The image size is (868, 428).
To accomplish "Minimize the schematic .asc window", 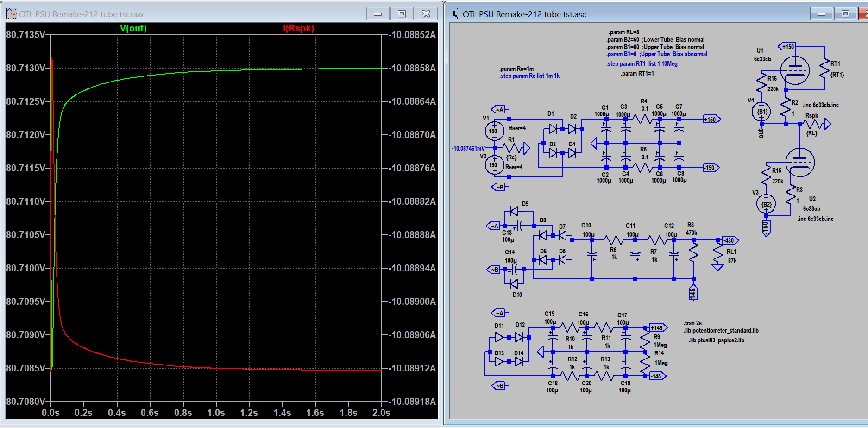I will [822, 14].
